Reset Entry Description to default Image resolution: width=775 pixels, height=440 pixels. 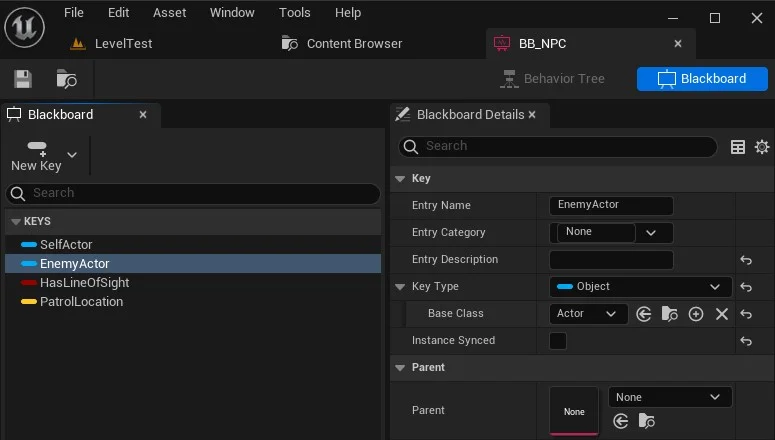pos(746,260)
